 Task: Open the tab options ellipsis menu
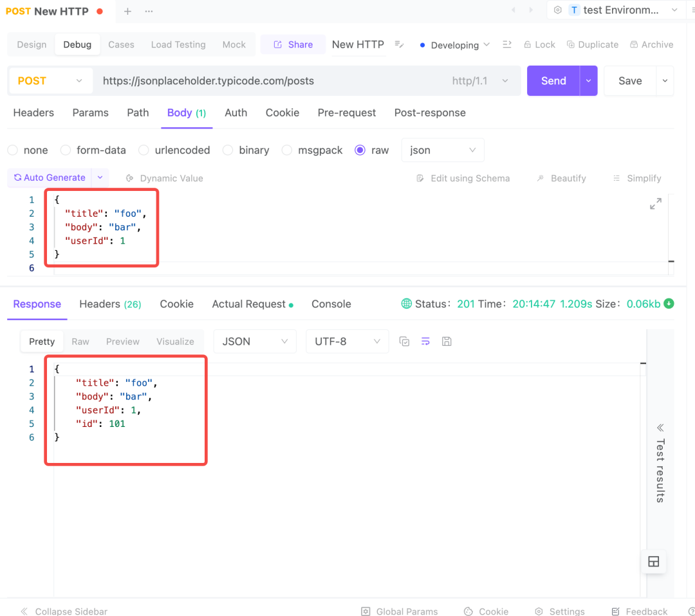click(x=149, y=11)
